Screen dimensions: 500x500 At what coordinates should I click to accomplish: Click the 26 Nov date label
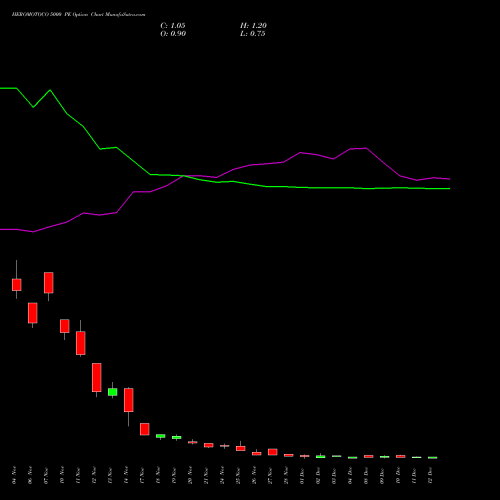click(254, 475)
